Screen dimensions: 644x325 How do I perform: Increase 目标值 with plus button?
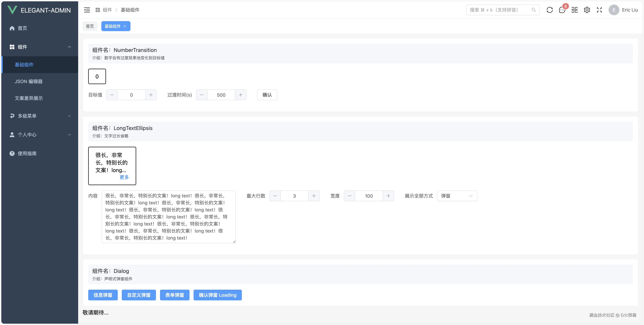click(x=151, y=95)
